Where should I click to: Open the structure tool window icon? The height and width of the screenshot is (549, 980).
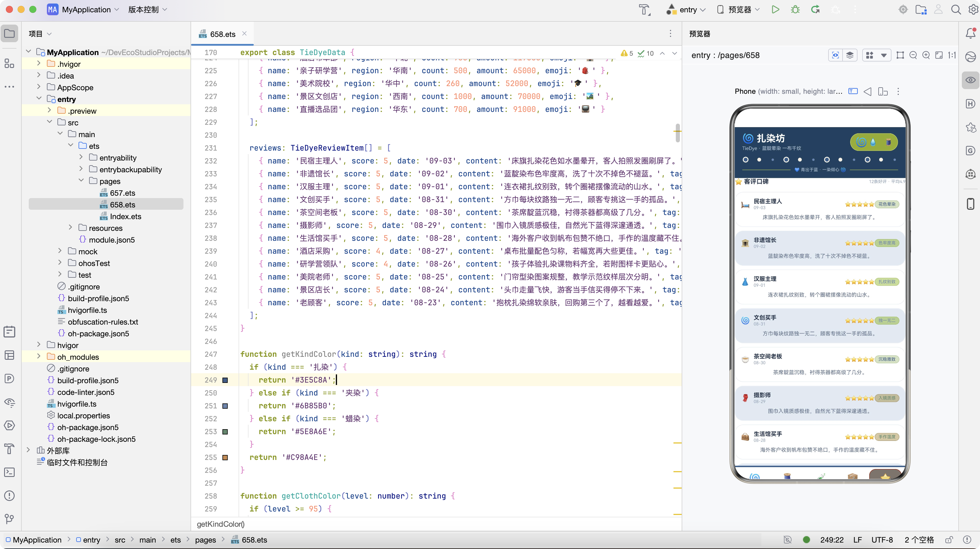pos(9,63)
